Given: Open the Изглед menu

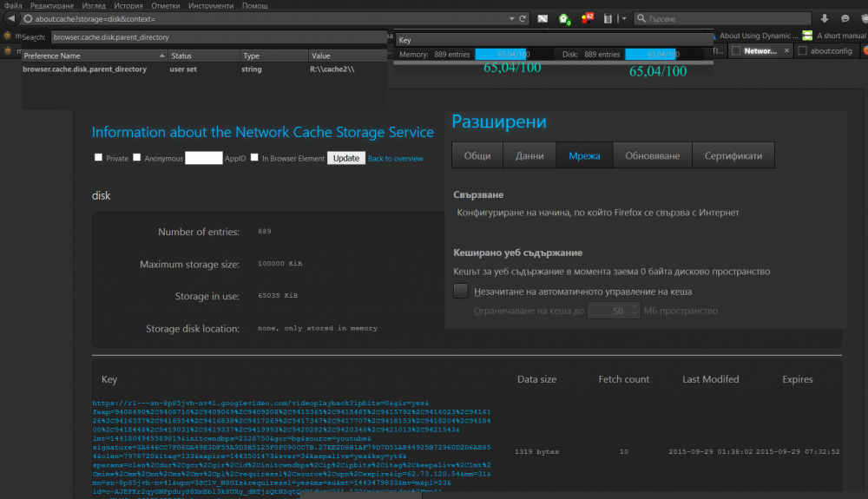Looking at the screenshot, I should pos(94,5).
